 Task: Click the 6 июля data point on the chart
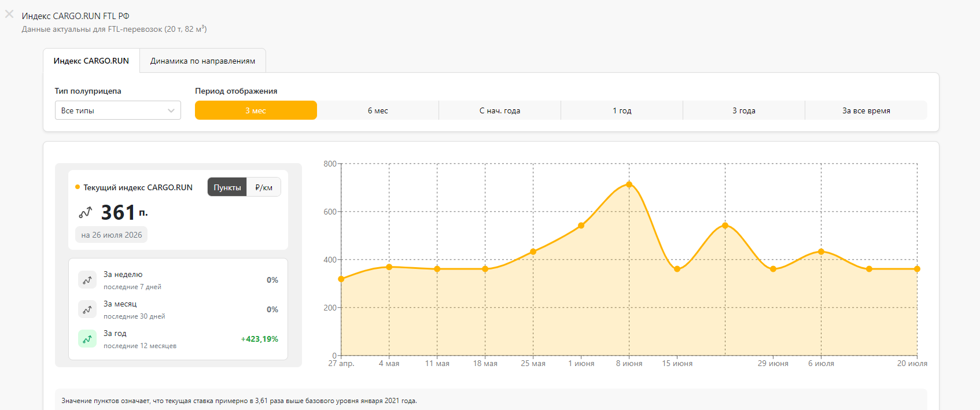821,252
